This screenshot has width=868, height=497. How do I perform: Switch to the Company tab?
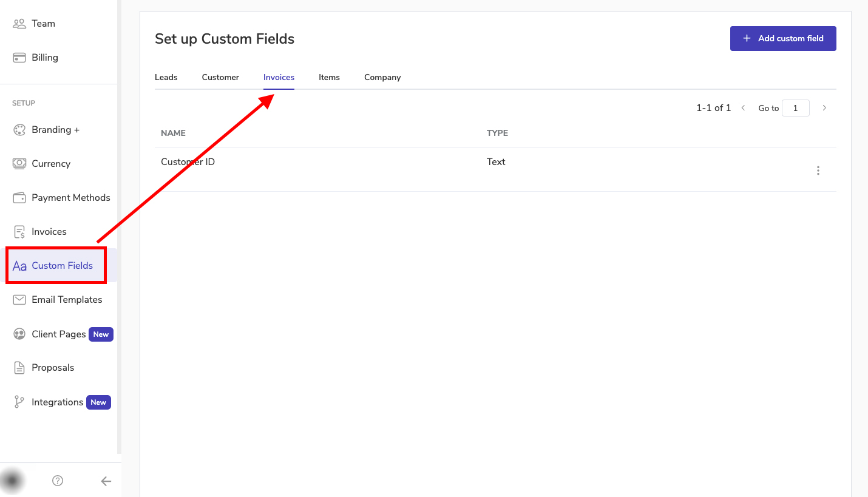(x=382, y=78)
